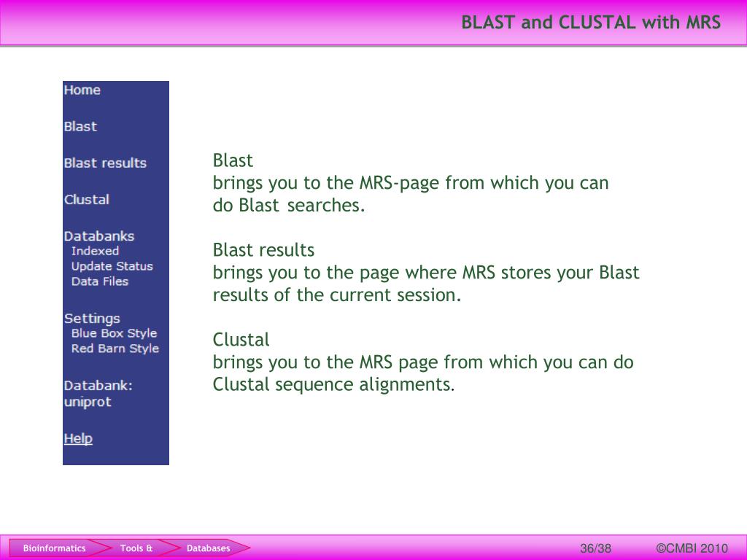Image resolution: width=747 pixels, height=560 pixels.
Task: Switch to Blue Box Style
Action: pyautogui.click(x=115, y=333)
